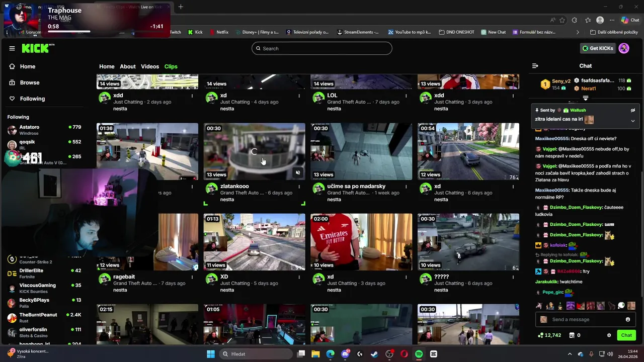This screenshot has width=644, height=362.
Task: Focus the Kick Search box
Action: click(x=322, y=48)
